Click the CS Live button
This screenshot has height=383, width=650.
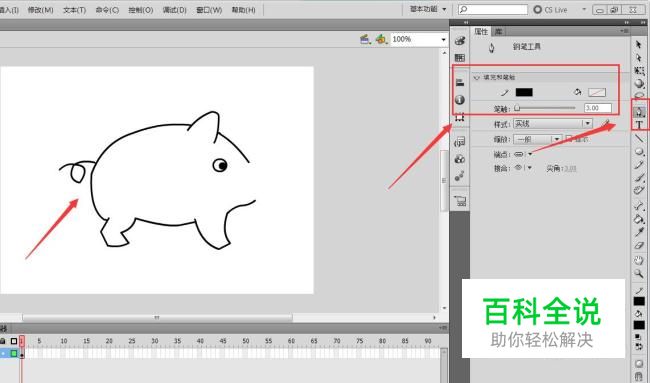pyautogui.click(x=550, y=10)
